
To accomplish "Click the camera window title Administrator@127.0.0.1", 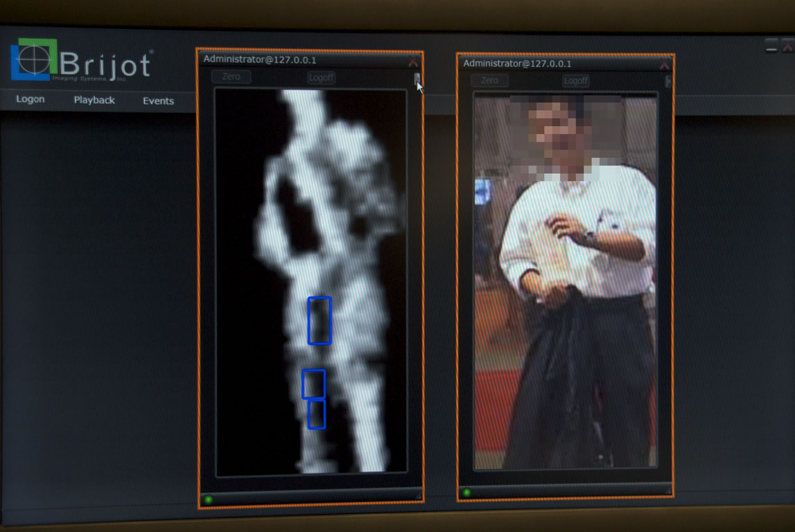I will coord(517,63).
